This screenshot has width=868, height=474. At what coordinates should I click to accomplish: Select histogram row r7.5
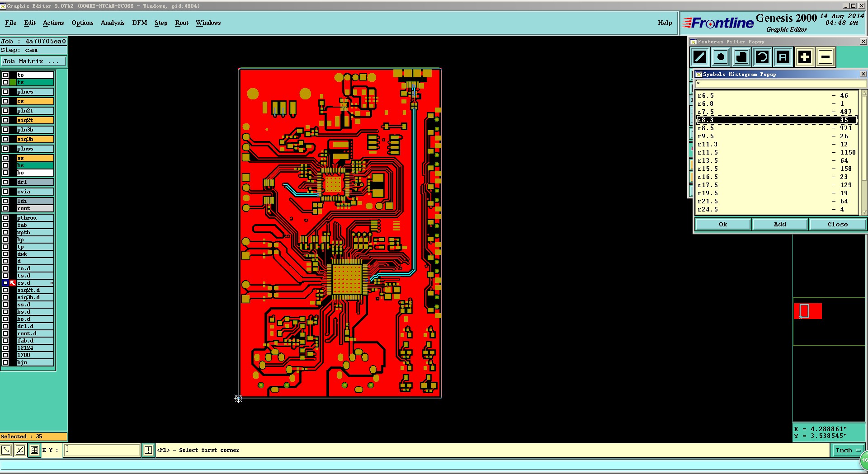coord(777,112)
